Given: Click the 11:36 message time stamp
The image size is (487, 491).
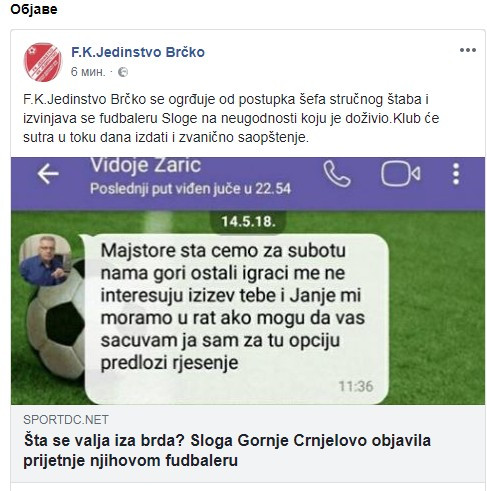Looking at the screenshot, I should pyautogui.click(x=356, y=387).
